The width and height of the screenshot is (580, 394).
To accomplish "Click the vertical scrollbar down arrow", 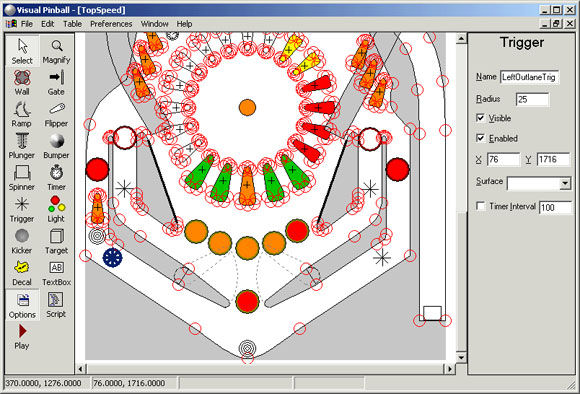I will [x=461, y=357].
